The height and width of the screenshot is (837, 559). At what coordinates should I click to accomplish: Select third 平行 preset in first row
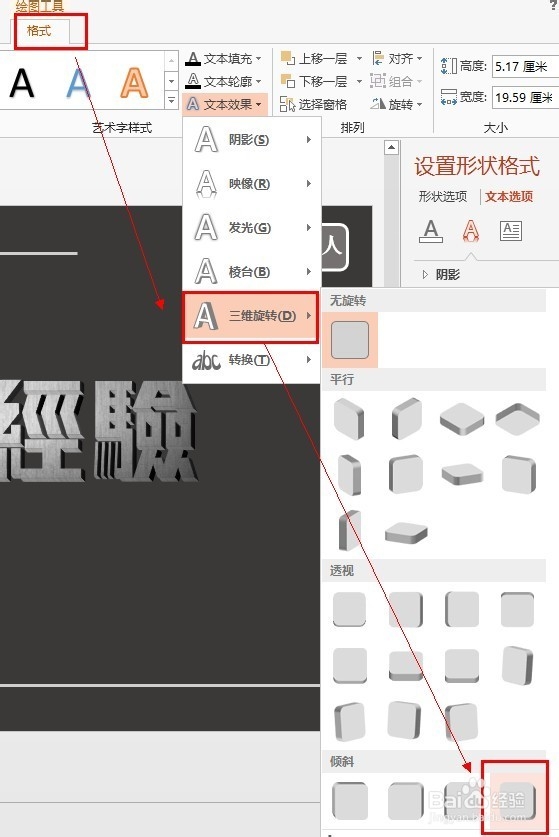click(462, 419)
